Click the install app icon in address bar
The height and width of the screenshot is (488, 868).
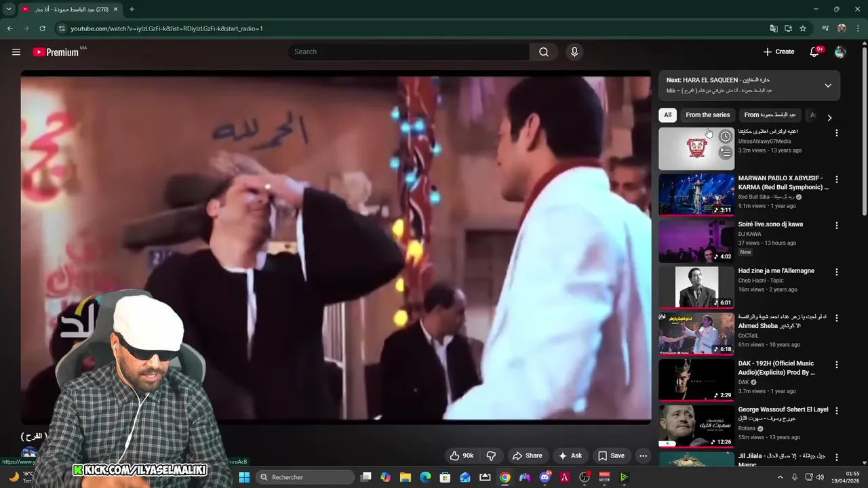tap(788, 28)
